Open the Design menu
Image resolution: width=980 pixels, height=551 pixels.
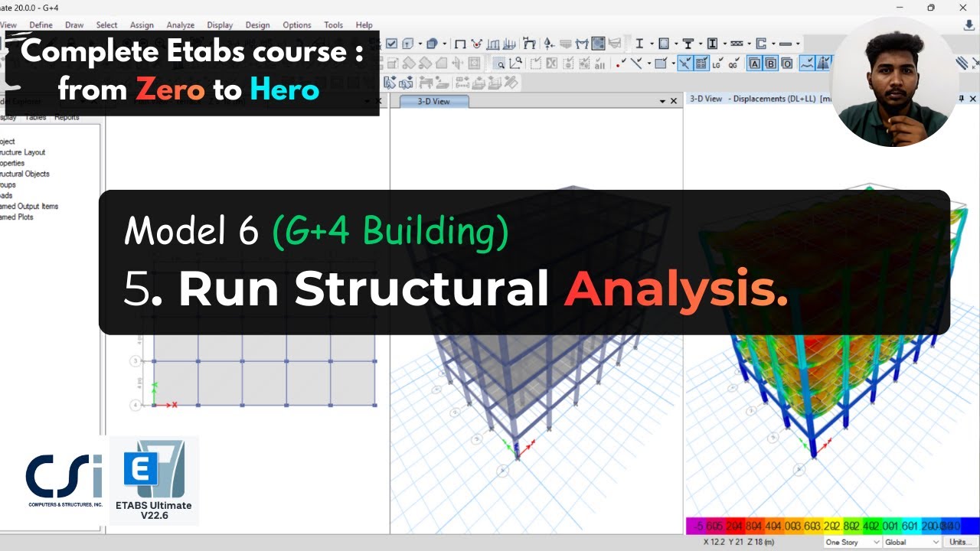(257, 25)
